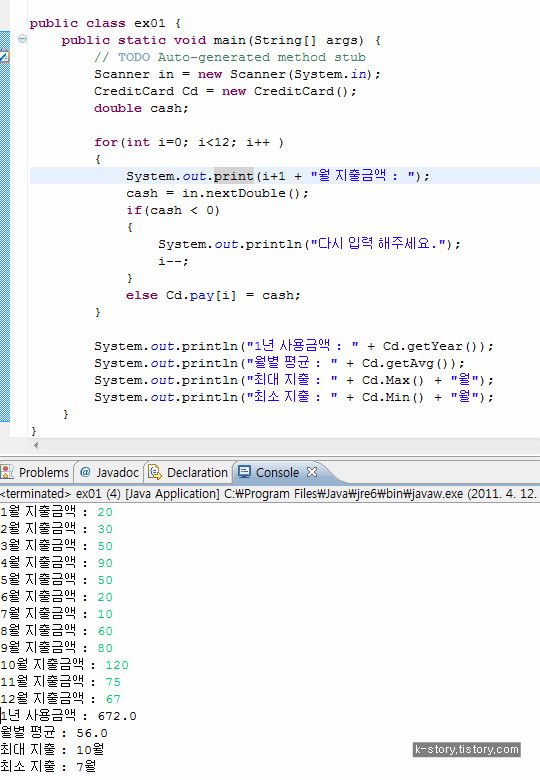Click console line '10월 지출금액 : 120'

[x=65, y=664]
